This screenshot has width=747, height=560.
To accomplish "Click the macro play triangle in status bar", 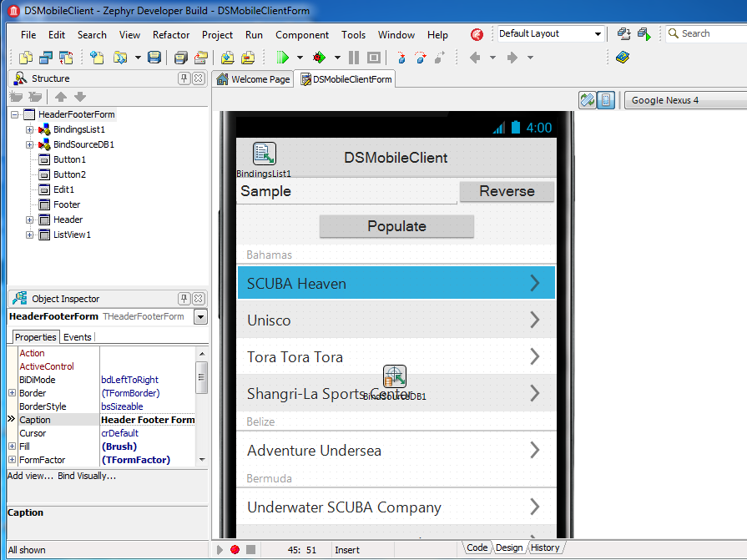I will point(220,549).
